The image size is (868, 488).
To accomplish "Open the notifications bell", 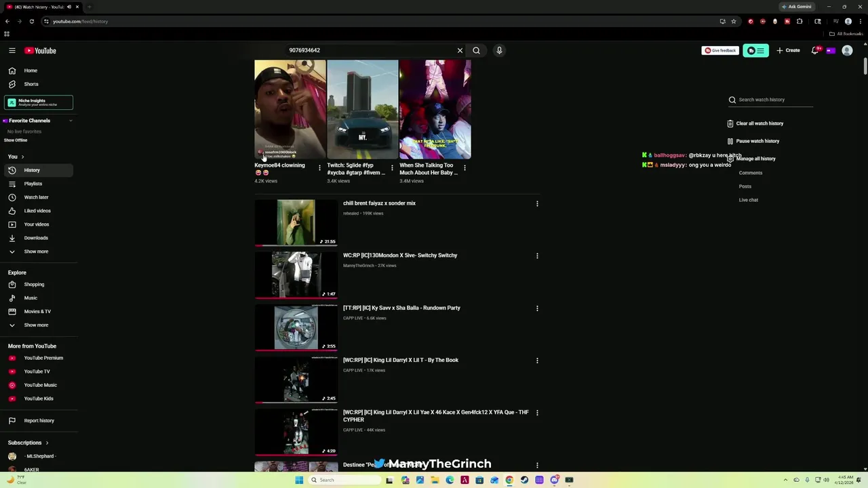I will point(815,50).
